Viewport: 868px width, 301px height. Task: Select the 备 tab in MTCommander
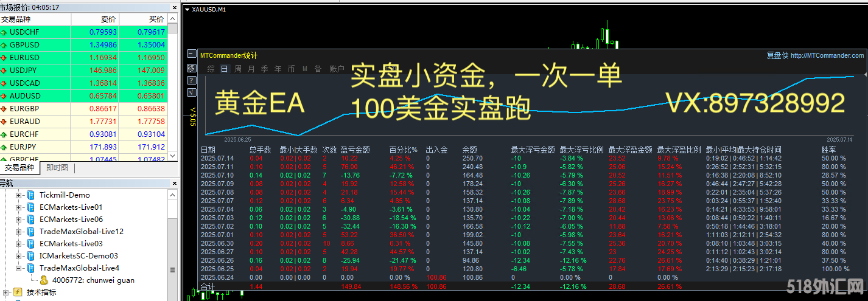coord(318,69)
